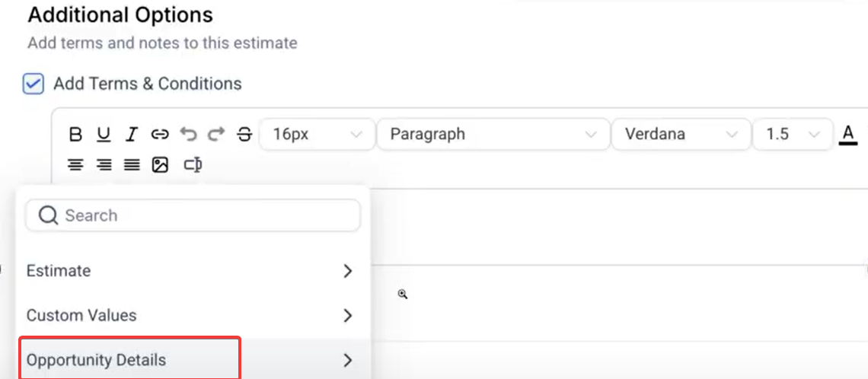Viewport: 868px width, 379px height.
Task: Insert an image into terms
Action: [160, 164]
